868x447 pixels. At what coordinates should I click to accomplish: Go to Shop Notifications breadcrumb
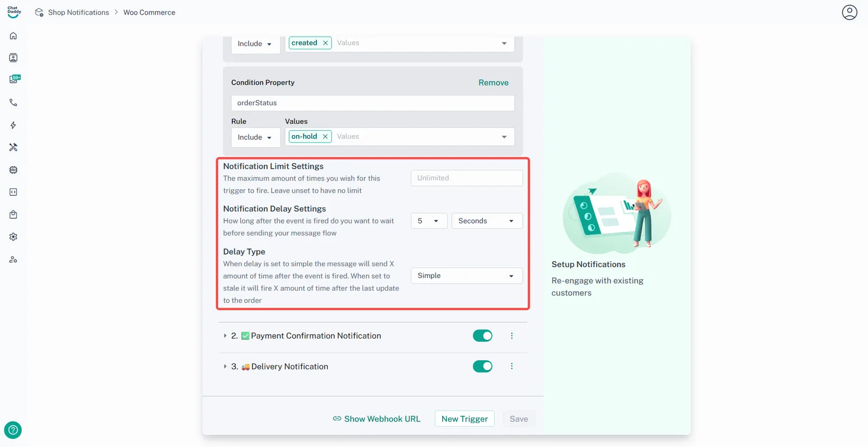click(78, 12)
